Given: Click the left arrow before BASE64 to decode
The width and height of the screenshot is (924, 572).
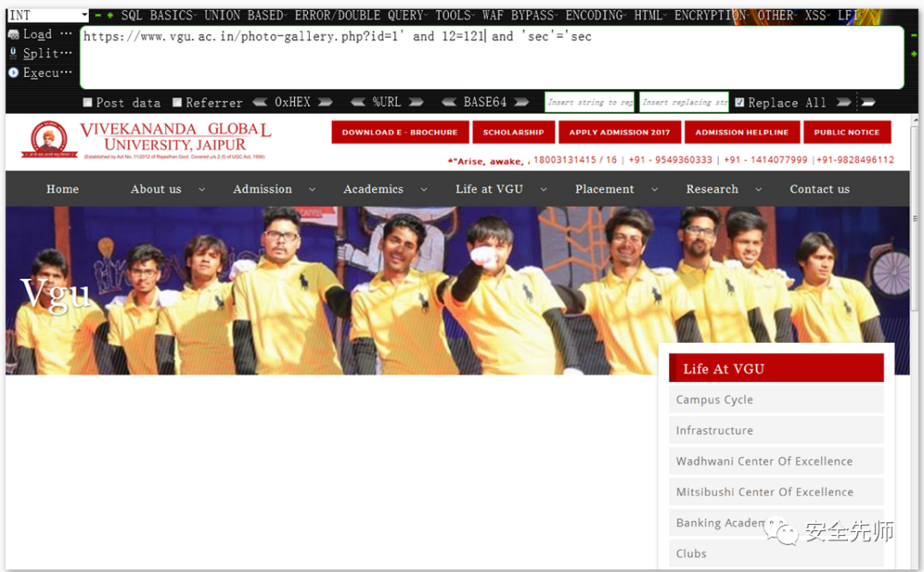Looking at the screenshot, I should click(449, 103).
